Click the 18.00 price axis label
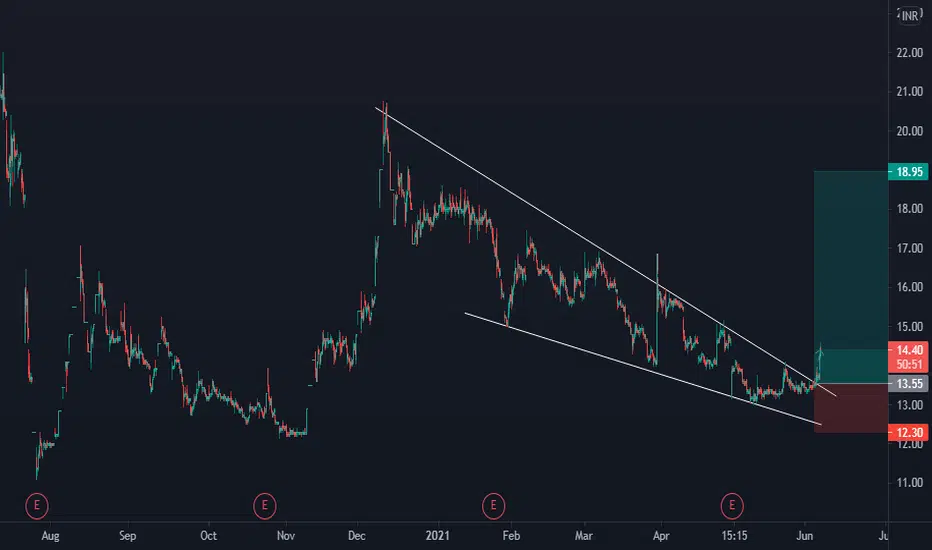 909,209
